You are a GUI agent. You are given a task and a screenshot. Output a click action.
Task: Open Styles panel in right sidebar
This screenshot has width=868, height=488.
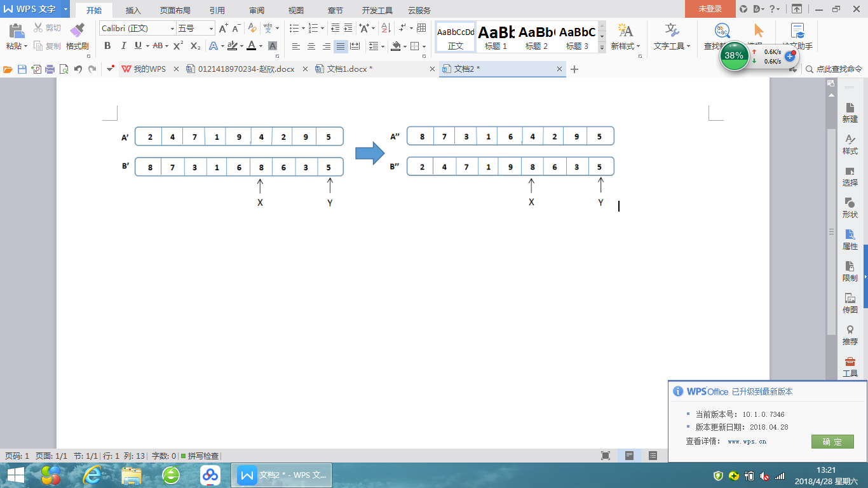850,144
